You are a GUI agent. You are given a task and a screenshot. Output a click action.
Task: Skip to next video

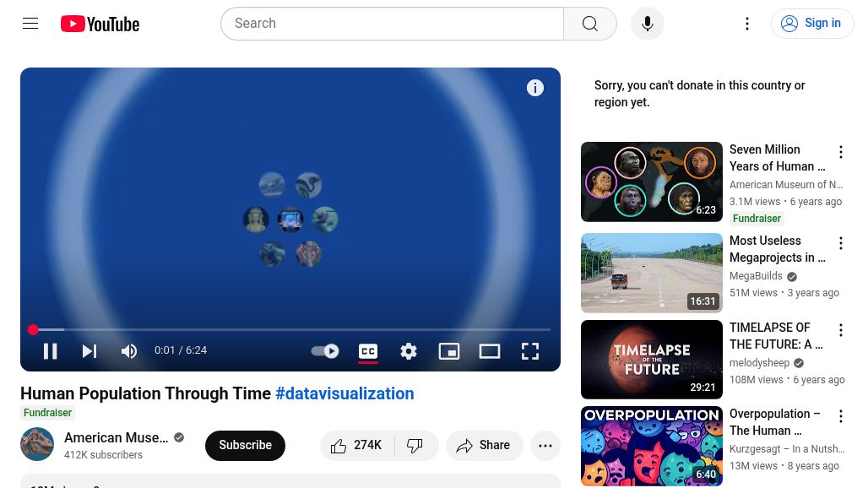click(90, 350)
